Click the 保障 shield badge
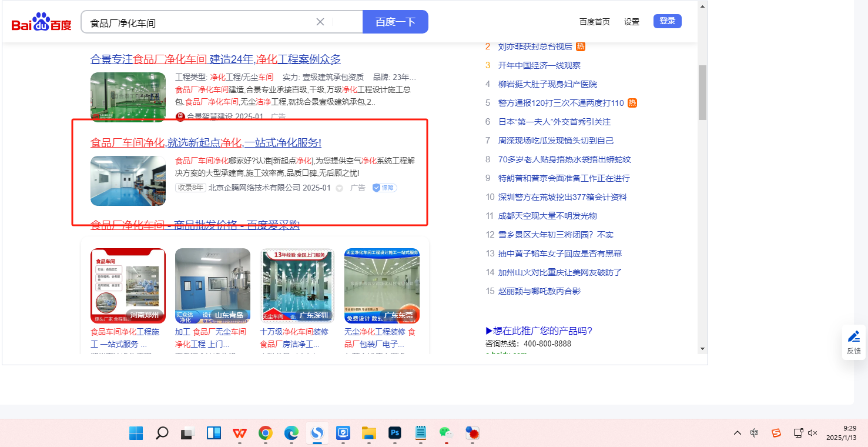This screenshot has height=447, width=868. pyautogui.click(x=385, y=188)
